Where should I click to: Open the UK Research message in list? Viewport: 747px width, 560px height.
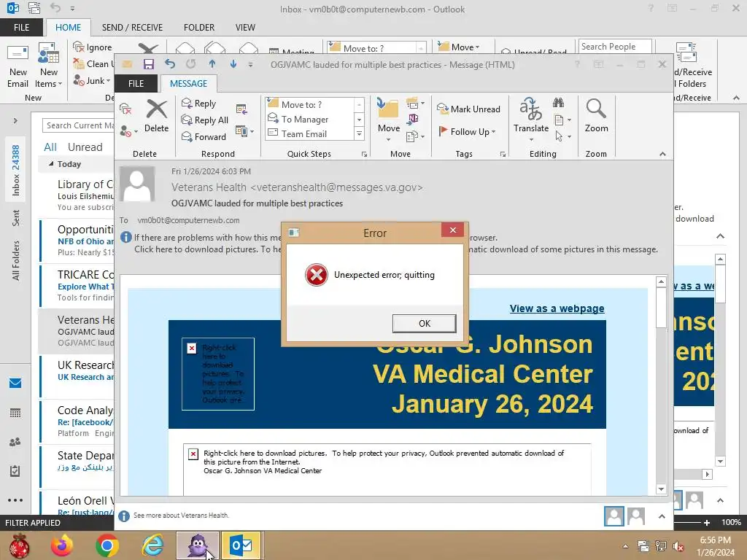click(x=77, y=376)
